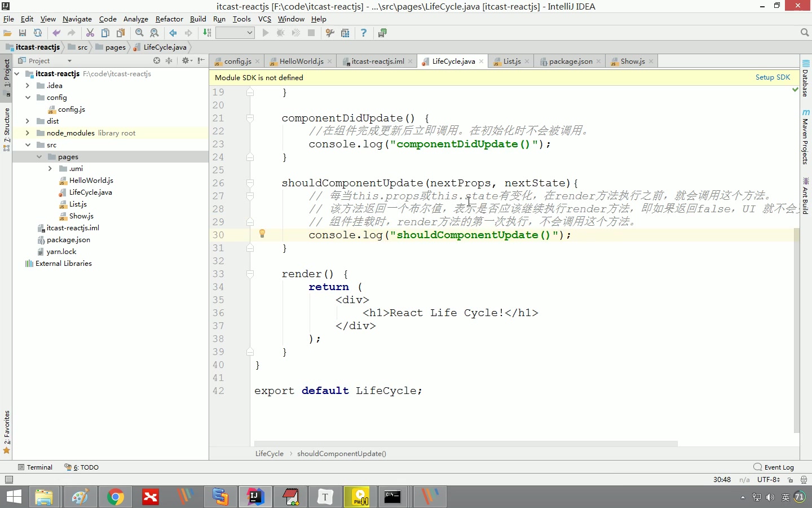Click the Find magnifier toolbar icon
Viewport: 812px width, 508px height.
139,33
